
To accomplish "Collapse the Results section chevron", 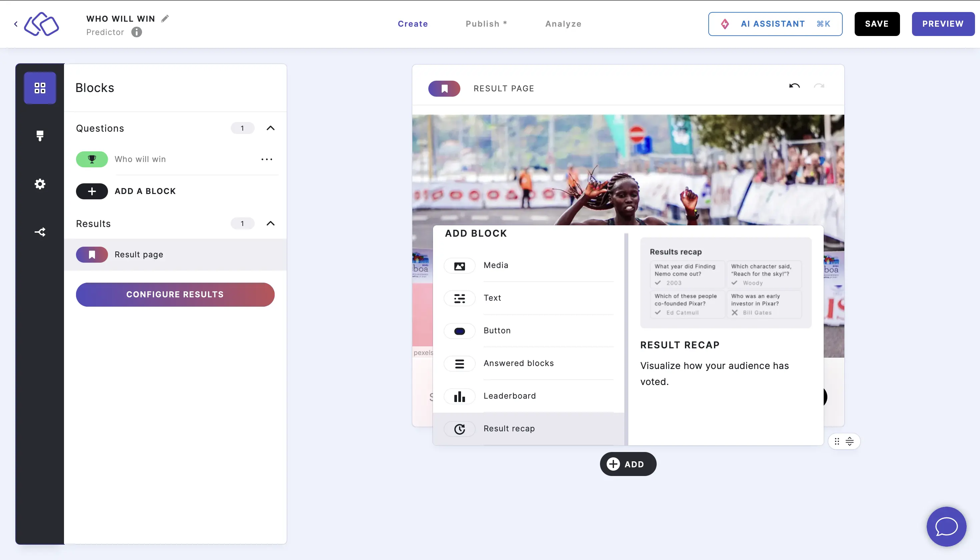I will click(271, 223).
